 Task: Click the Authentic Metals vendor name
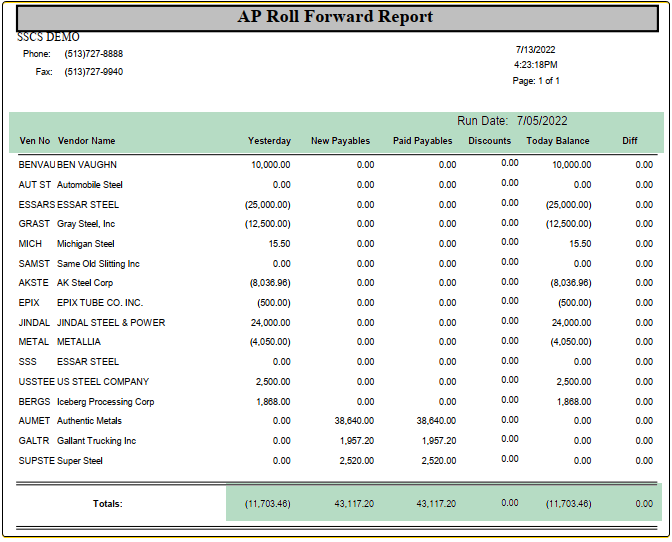tap(89, 421)
